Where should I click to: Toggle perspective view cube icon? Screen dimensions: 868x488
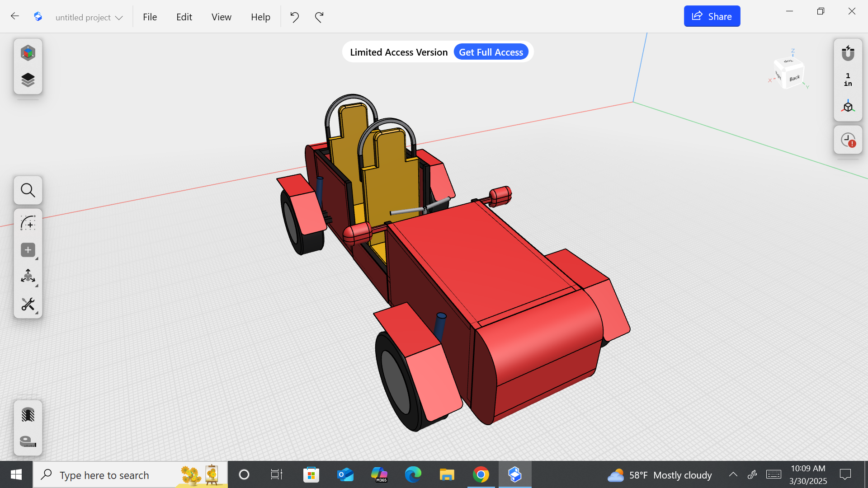click(848, 107)
